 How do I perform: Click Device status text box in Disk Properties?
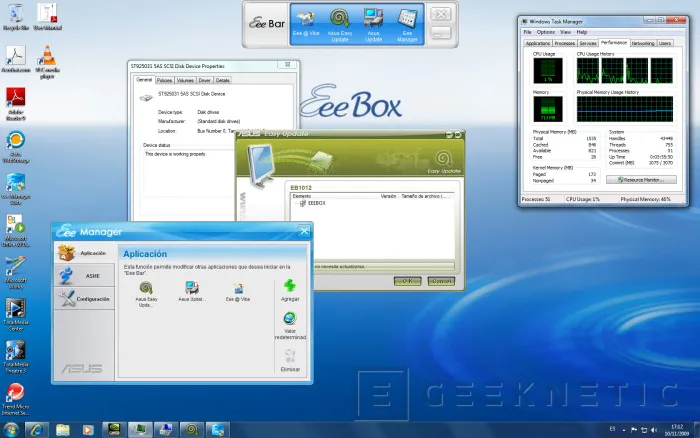pyautogui.click(x=188, y=181)
